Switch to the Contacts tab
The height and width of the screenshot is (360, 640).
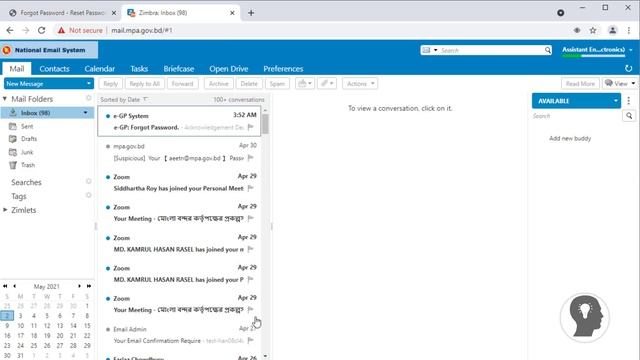pos(54,69)
